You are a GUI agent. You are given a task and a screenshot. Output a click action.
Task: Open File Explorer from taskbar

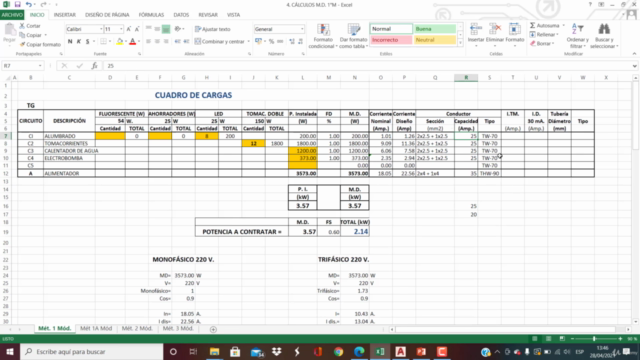[214, 351]
